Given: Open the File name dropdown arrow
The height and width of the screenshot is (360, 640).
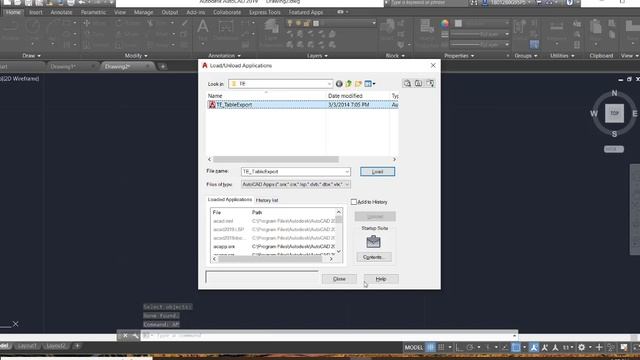Looking at the screenshot, I should click(x=347, y=172).
